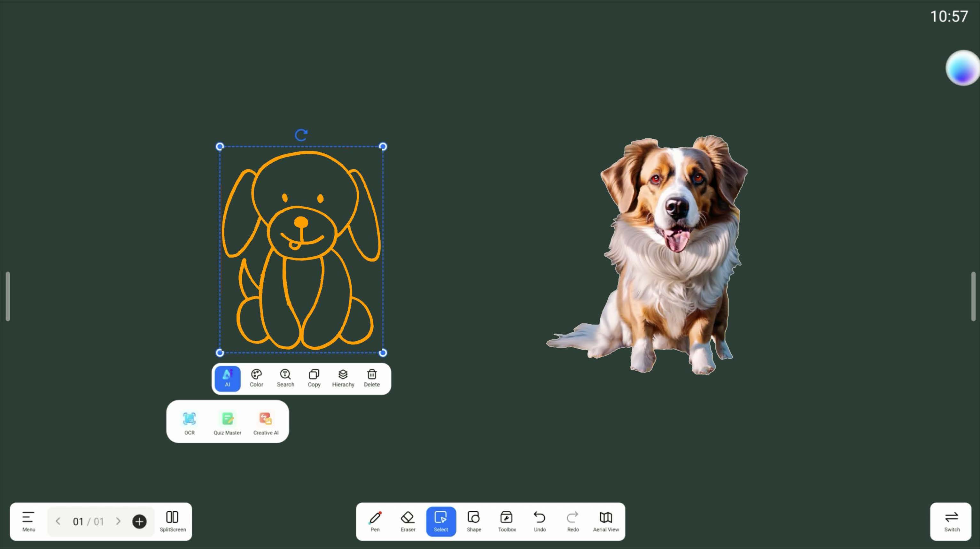
Task: Toggle the AI options button
Action: pos(228,378)
